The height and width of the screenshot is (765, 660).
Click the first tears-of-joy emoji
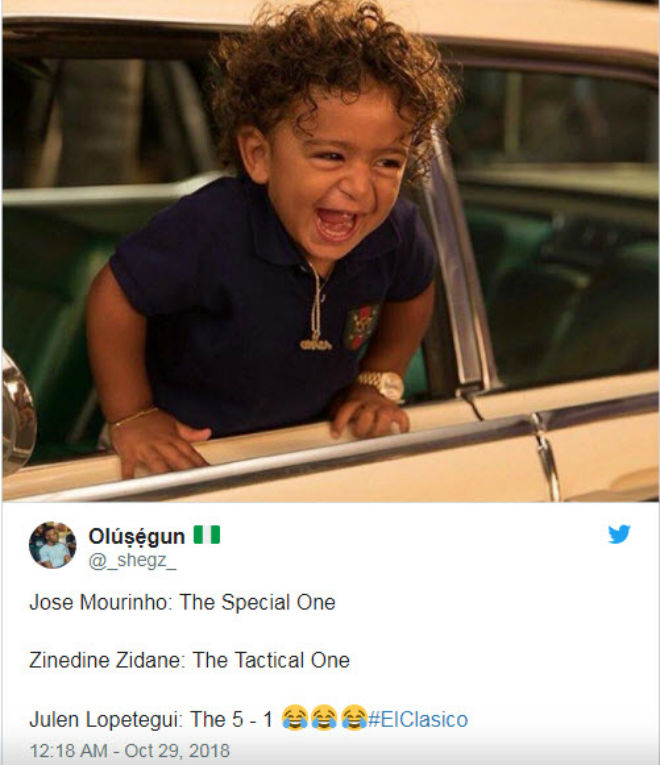point(295,717)
